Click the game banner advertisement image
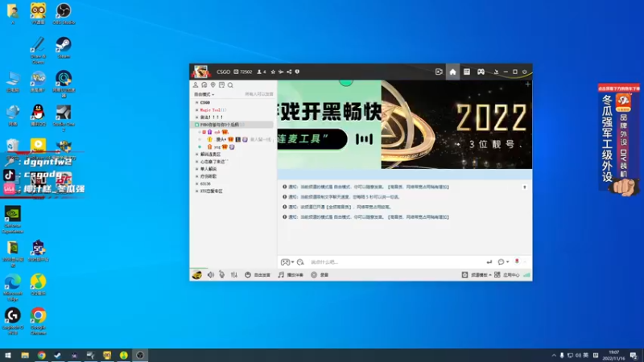 click(329, 125)
